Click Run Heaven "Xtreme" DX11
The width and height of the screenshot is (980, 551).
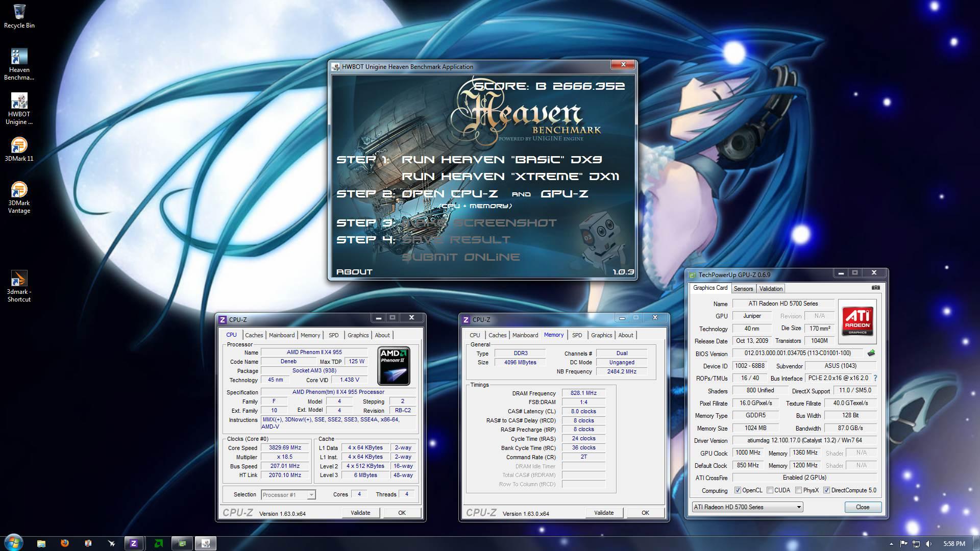510,177
